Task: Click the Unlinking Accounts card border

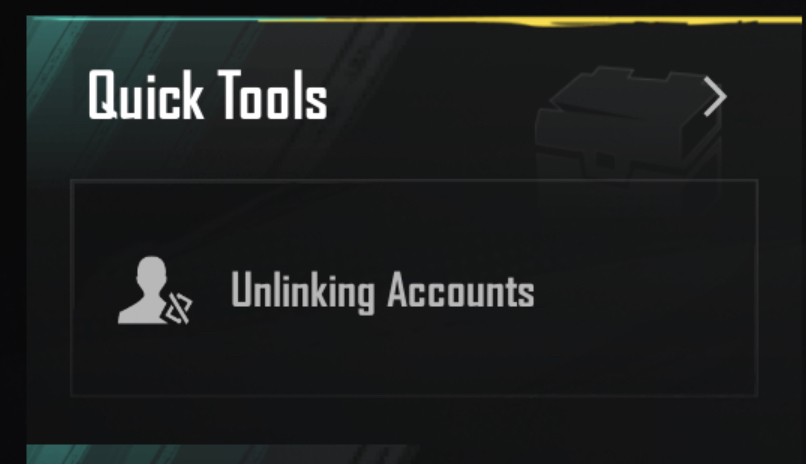Action: [414, 180]
